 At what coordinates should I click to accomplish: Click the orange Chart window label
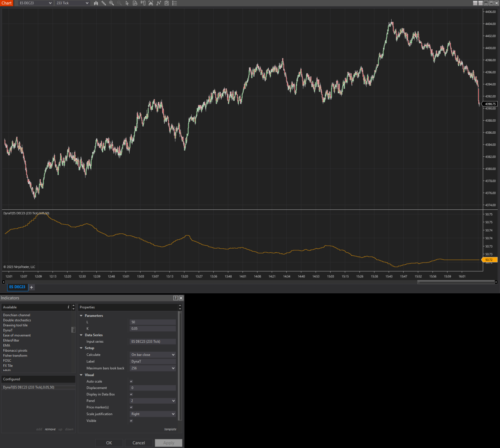tap(7, 3)
